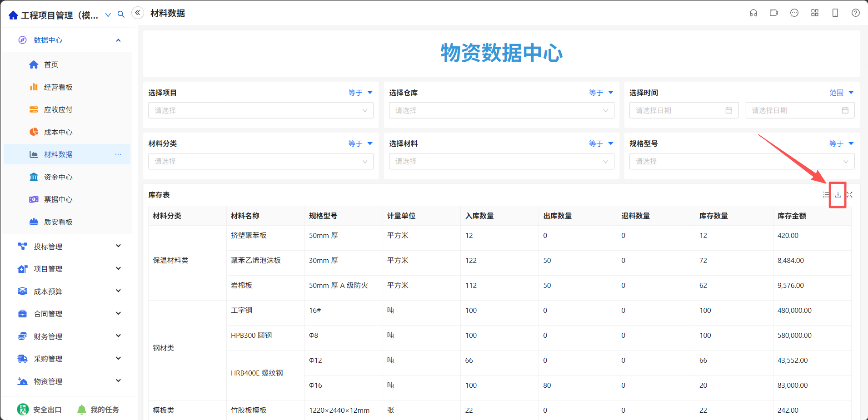The width and height of the screenshot is (868, 420).
Task: Click the headset support icon
Action: pyautogui.click(x=753, y=13)
